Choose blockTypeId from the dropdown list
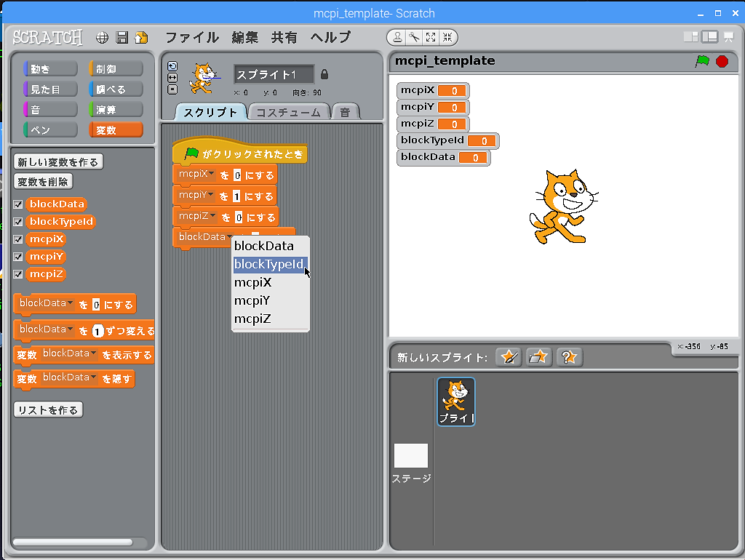The image size is (745, 560). (271, 264)
